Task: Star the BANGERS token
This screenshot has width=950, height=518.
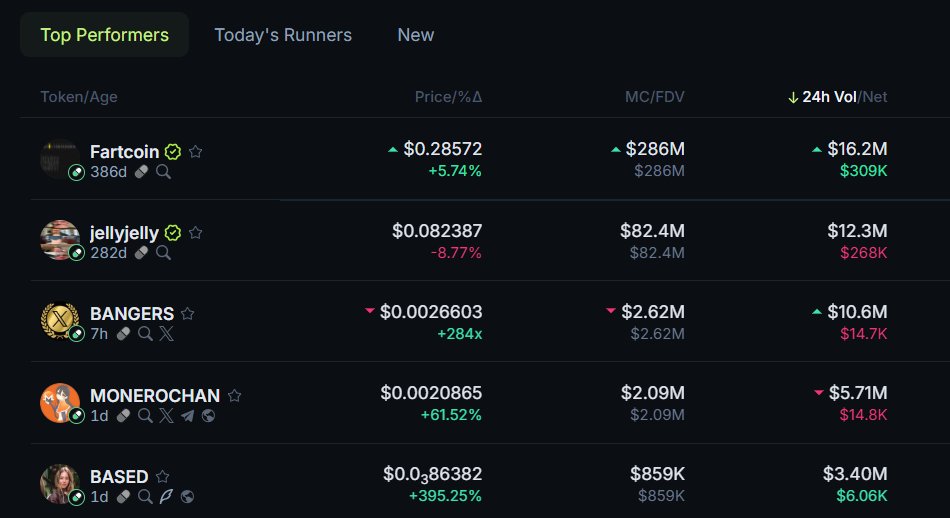Action: (x=187, y=314)
